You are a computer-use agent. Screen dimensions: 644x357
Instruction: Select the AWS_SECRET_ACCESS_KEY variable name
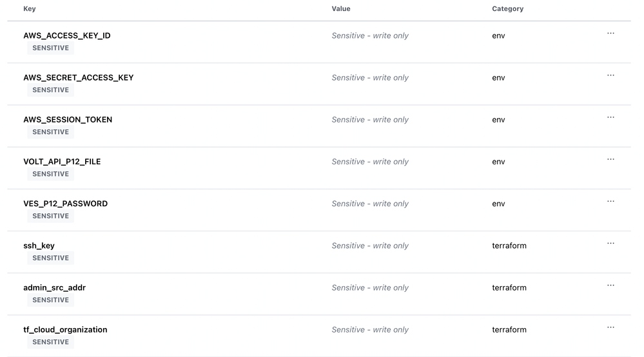point(78,77)
